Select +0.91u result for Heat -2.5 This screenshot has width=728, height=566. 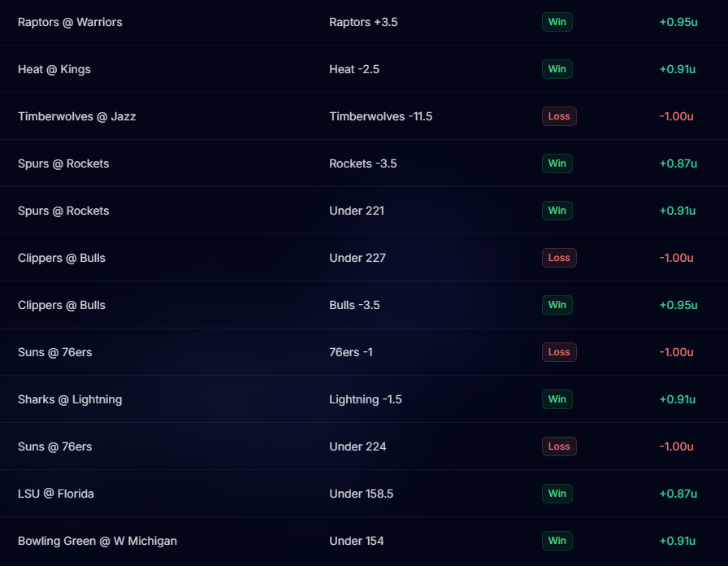tap(678, 69)
